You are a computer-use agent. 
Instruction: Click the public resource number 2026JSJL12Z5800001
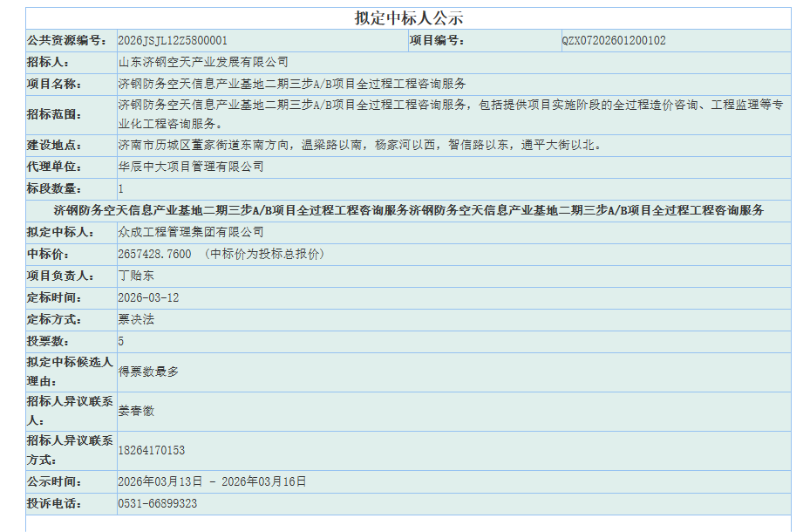point(173,41)
